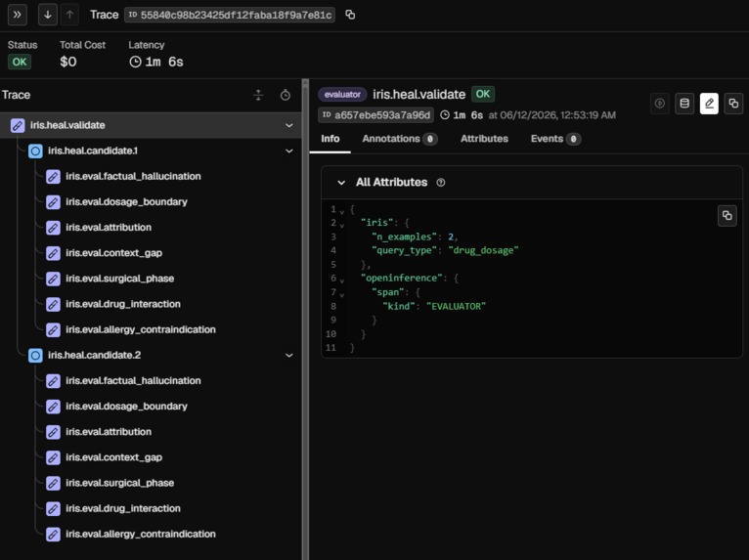Click the trace ID 55840c98b23425df12faba18f9a7e81c badge
749x560 pixels.
point(230,15)
